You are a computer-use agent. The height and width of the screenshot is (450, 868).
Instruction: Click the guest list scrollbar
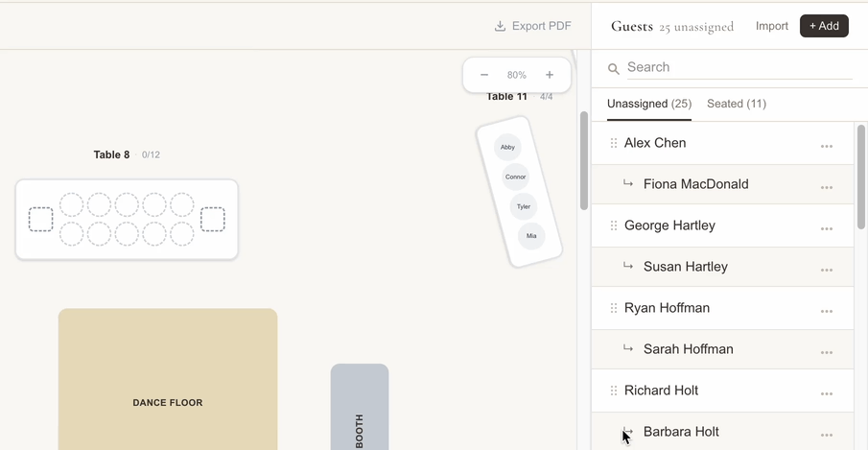(x=860, y=178)
